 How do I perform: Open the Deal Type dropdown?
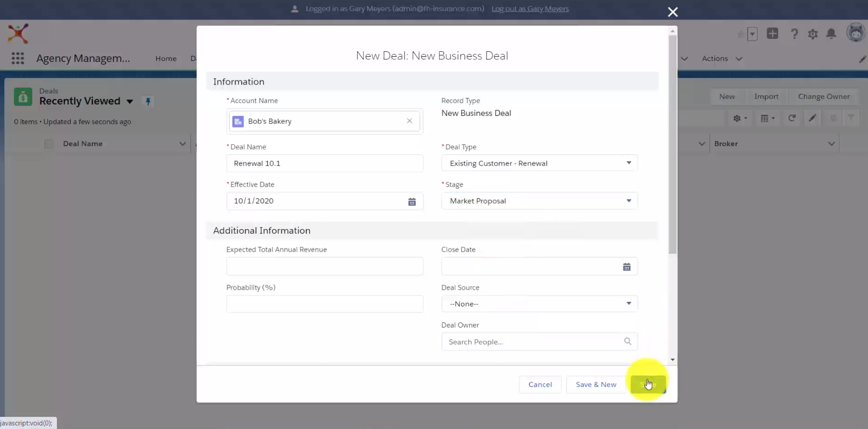pos(539,163)
